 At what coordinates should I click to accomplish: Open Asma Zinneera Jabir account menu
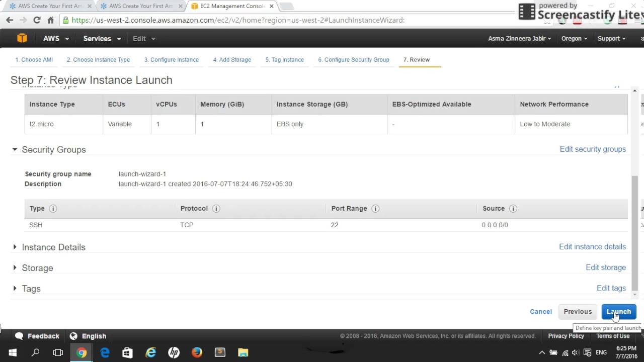point(519,38)
